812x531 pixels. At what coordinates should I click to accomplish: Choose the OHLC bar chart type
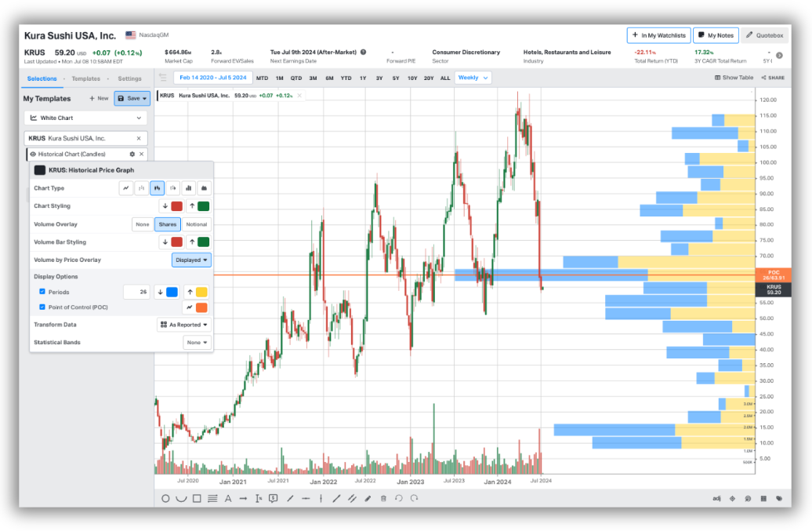(x=141, y=188)
